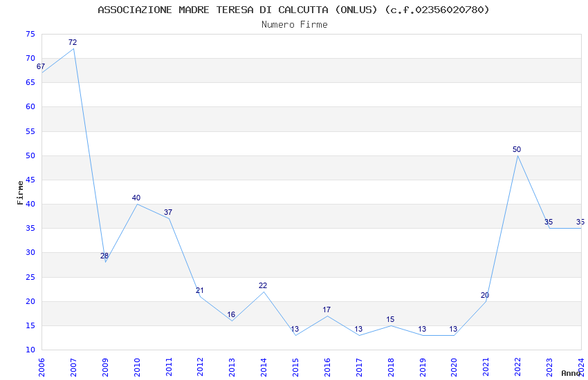This screenshot has width=588, height=380.
Task: Click the y-axis tick label 45
Action: coord(30,180)
